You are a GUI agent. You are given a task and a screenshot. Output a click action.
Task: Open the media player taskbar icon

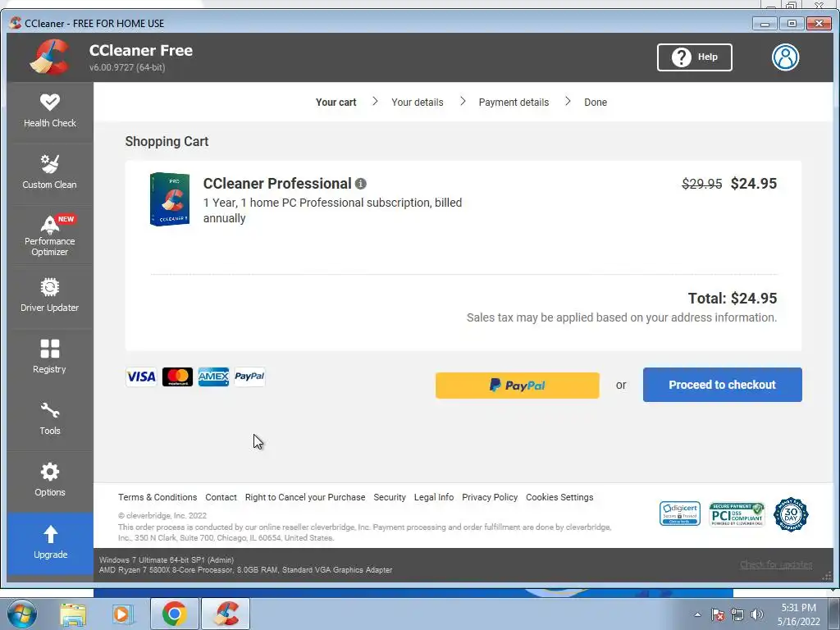(122, 614)
